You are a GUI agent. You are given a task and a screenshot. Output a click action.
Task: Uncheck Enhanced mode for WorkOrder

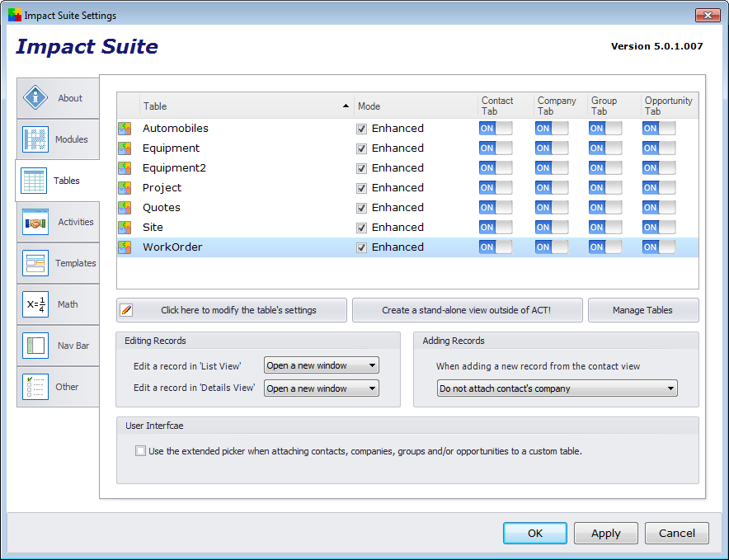361,248
